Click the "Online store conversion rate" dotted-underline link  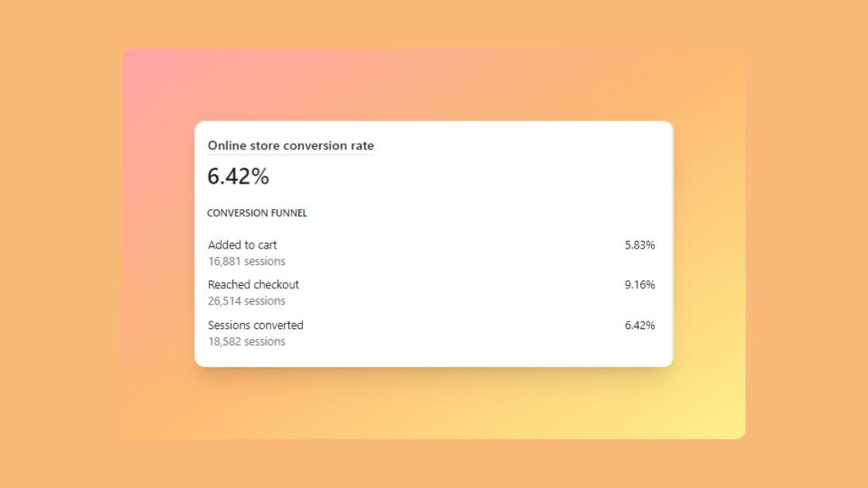tap(290, 146)
